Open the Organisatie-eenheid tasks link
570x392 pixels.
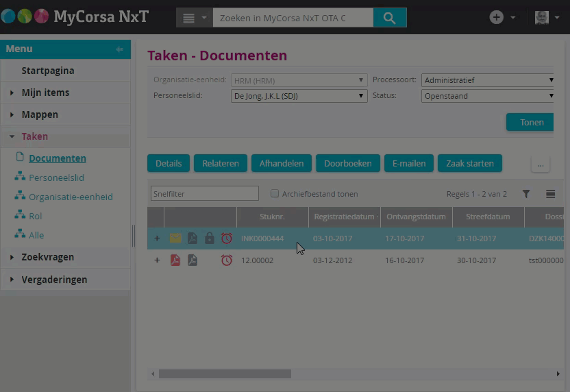(71, 197)
